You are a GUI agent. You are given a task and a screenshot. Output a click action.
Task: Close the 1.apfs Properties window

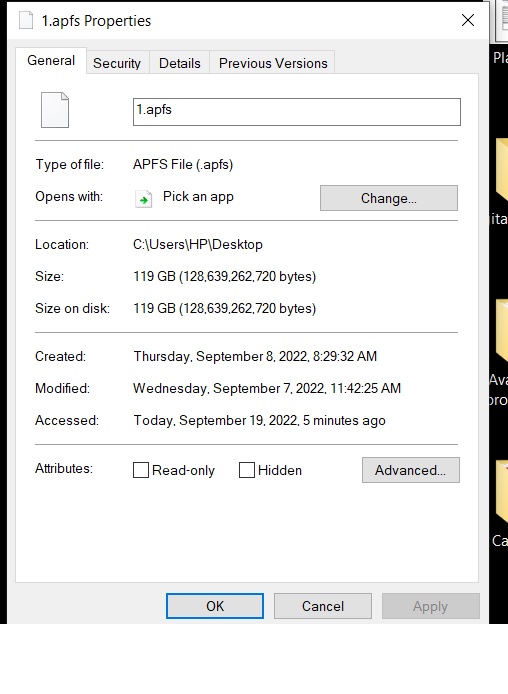click(468, 20)
